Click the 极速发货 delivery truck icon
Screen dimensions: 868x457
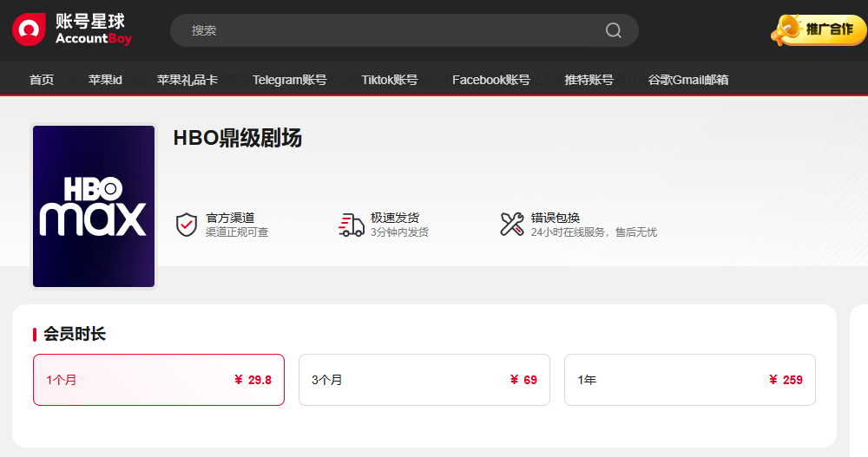click(x=351, y=225)
